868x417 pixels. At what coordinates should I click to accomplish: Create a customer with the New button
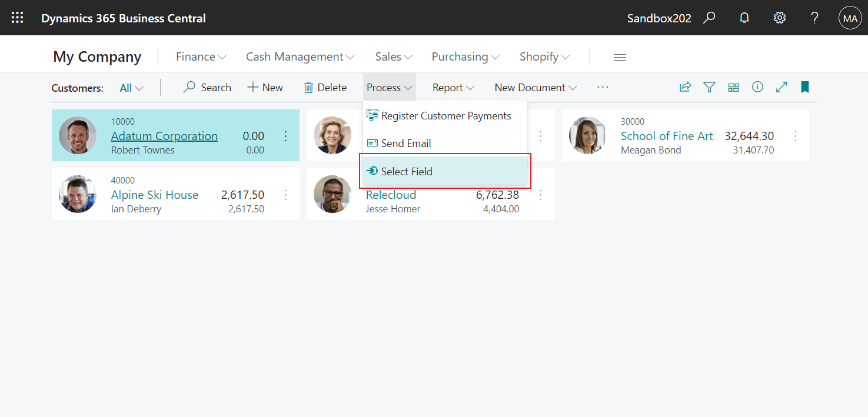pyautogui.click(x=265, y=86)
